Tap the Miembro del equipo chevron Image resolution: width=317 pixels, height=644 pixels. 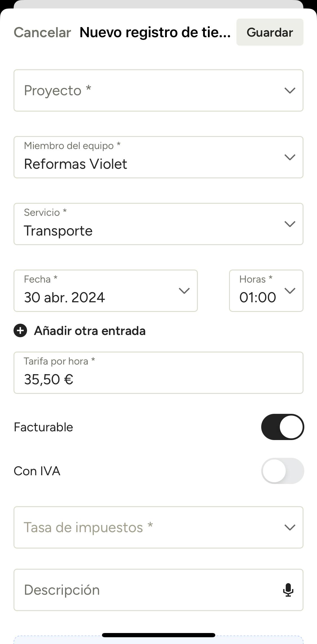point(290,157)
